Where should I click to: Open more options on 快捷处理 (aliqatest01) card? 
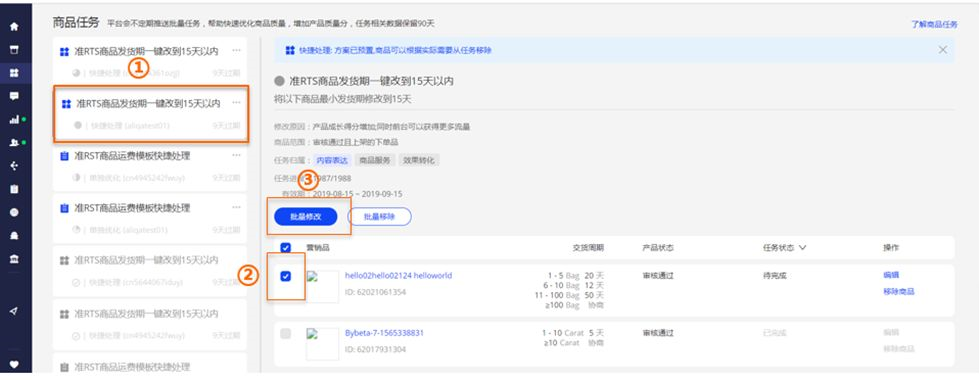coord(236,103)
